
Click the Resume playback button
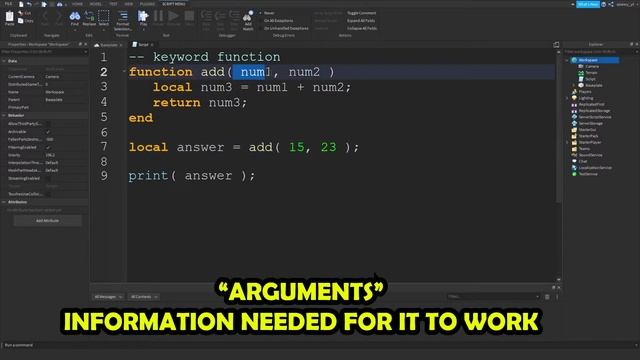(x=173, y=16)
